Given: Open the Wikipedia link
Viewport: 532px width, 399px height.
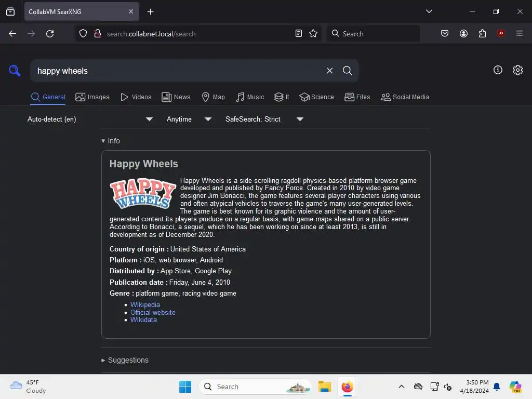Looking at the screenshot, I should coord(145,304).
